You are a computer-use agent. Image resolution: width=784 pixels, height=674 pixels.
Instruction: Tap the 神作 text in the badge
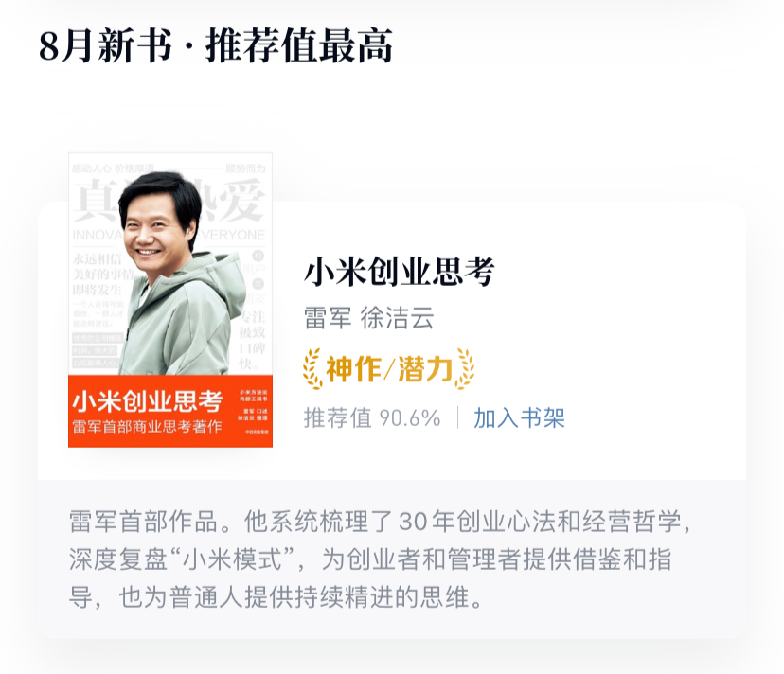(x=353, y=369)
